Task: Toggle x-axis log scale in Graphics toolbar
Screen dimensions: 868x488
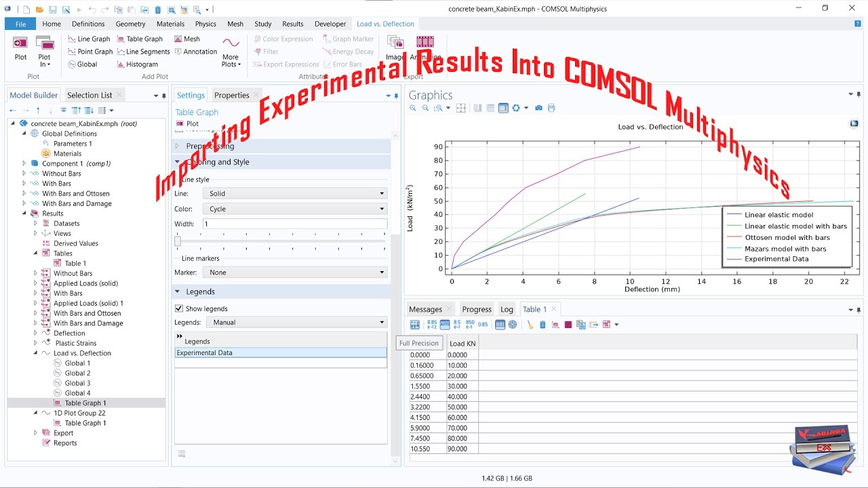Action: tap(478, 108)
